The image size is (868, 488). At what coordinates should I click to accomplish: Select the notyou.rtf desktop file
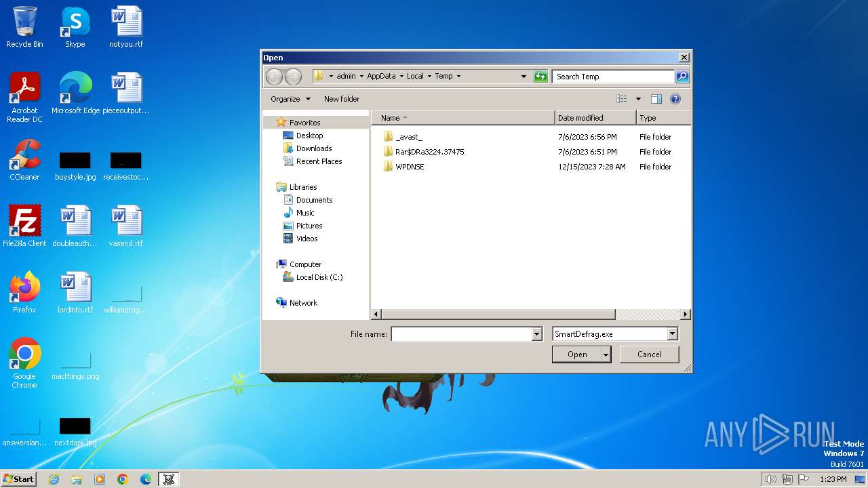click(x=126, y=28)
